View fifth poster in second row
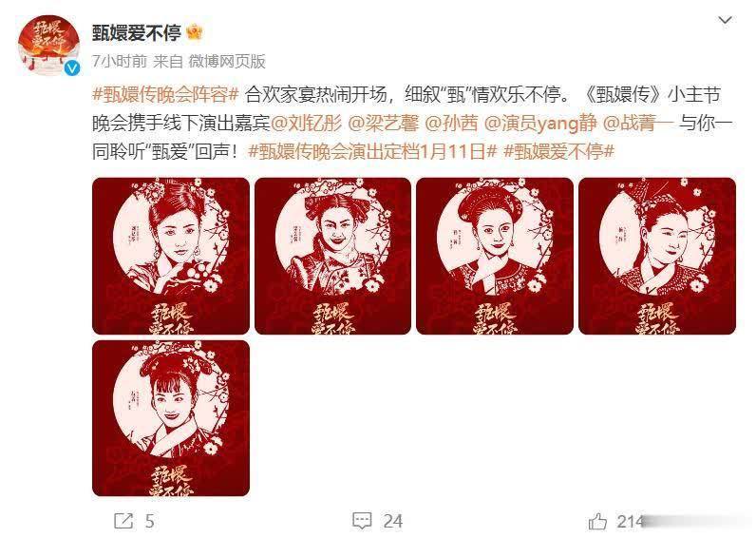Image resolution: width=756 pixels, height=538 pixels. [x=171, y=418]
